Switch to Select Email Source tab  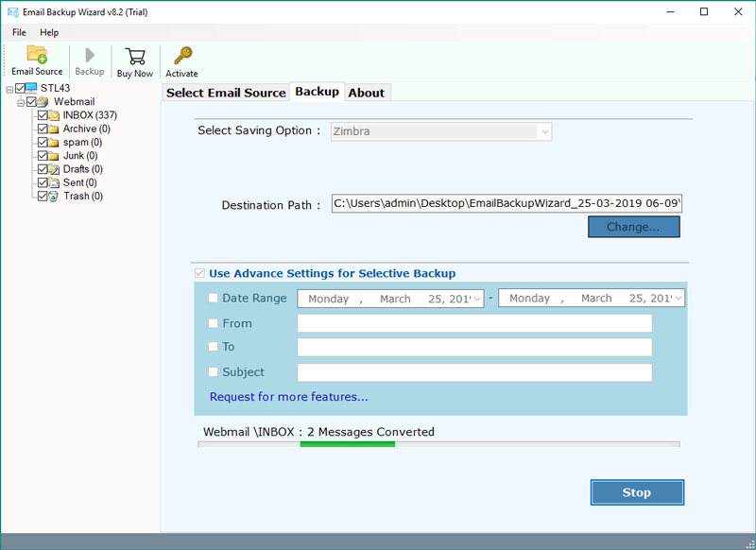click(x=226, y=93)
